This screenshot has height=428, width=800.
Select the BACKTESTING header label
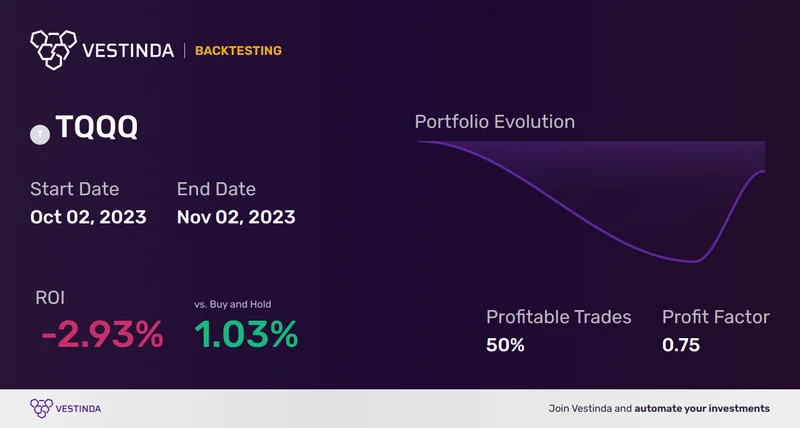(x=238, y=50)
